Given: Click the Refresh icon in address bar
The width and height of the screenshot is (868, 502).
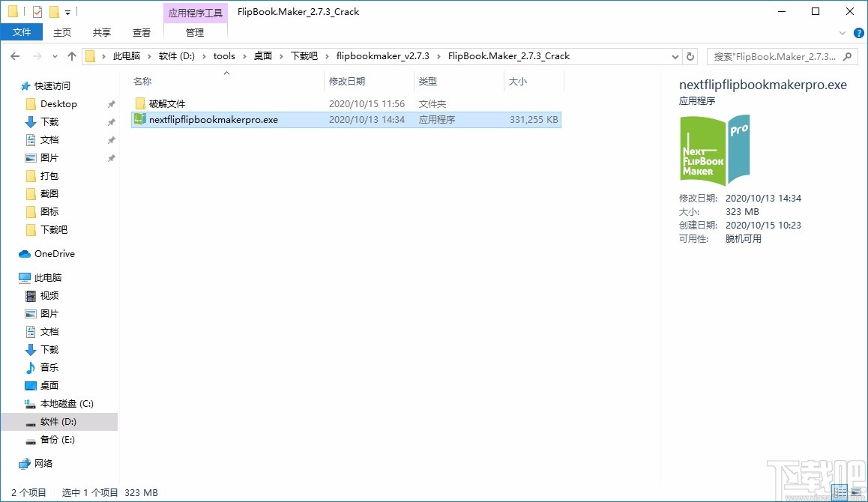Looking at the screenshot, I should [690, 55].
